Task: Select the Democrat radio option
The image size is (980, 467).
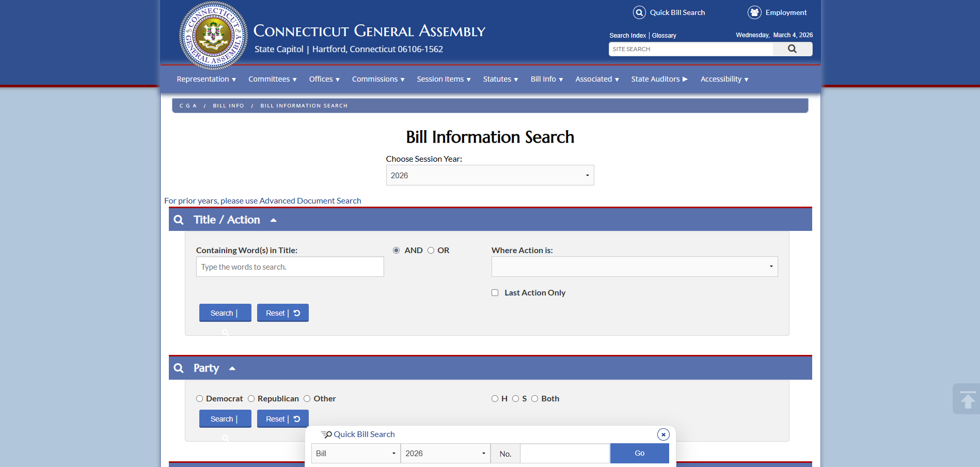Action: coord(199,399)
